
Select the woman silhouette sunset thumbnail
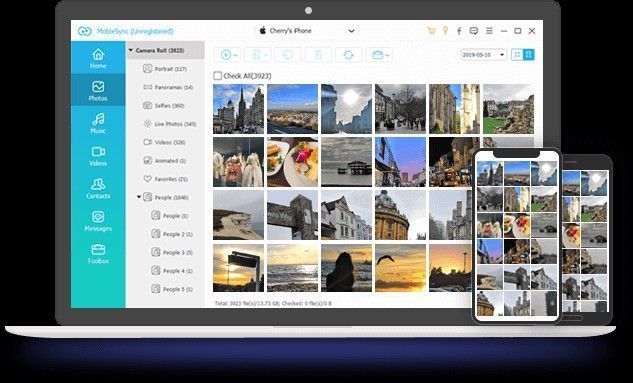tap(346, 268)
